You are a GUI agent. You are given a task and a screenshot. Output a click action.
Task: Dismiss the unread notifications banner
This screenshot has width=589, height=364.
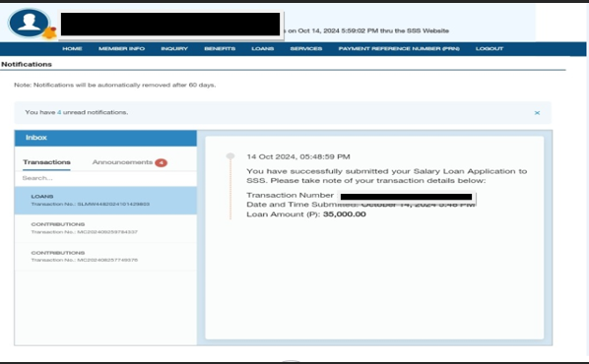point(537,112)
